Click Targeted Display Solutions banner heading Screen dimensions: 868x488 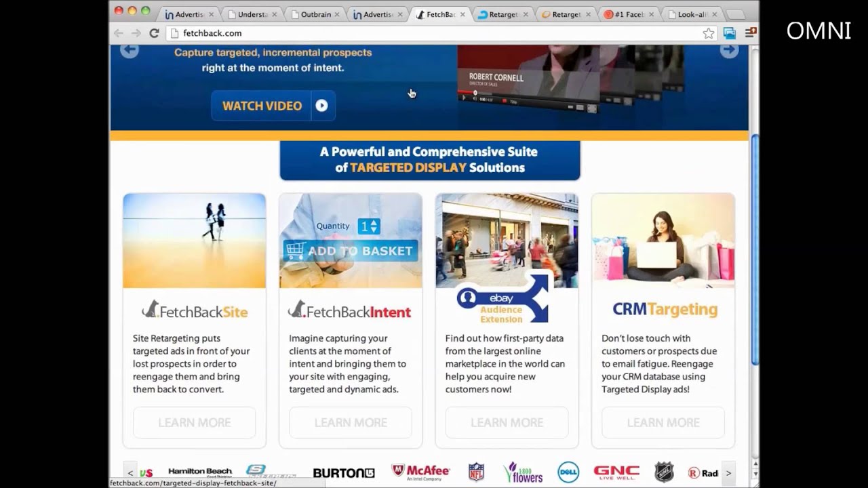click(x=429, y=160)
